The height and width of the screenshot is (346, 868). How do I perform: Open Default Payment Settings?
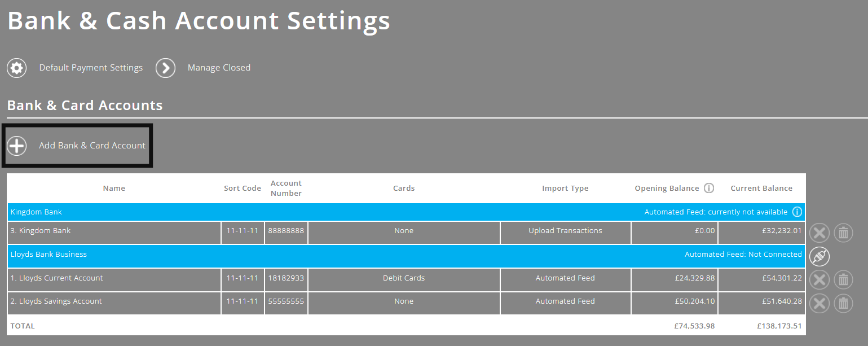pyautogui.click(x=90, y=68)
